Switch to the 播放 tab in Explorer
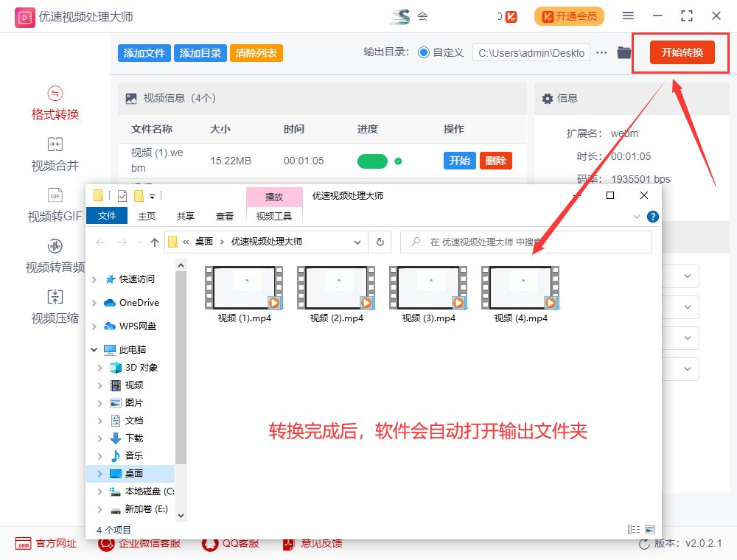The image size is (737, 560). coord(274,197)
